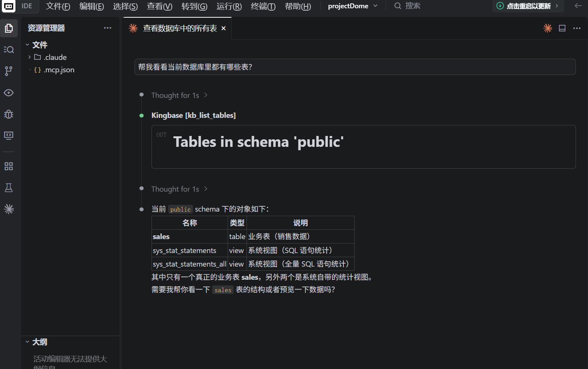Click the 说明 column header

300,223
